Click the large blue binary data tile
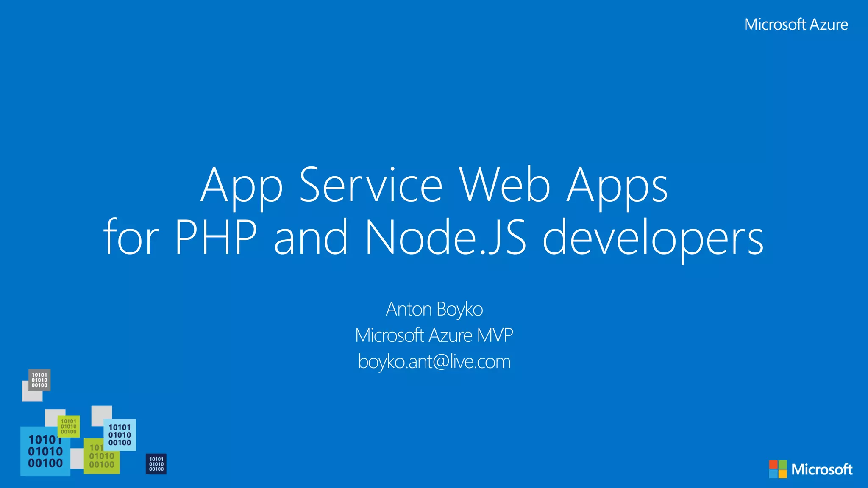 click(45, 452)
